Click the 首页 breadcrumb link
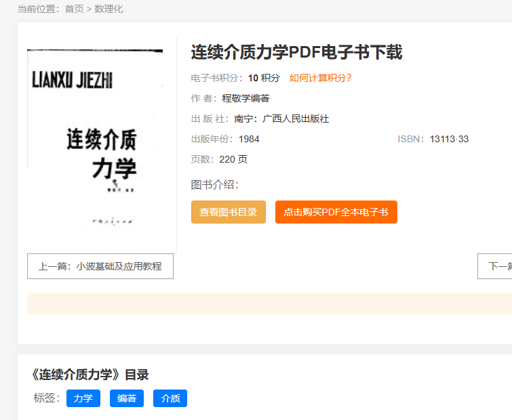The image size is (512, 420). tap(74, 9)
